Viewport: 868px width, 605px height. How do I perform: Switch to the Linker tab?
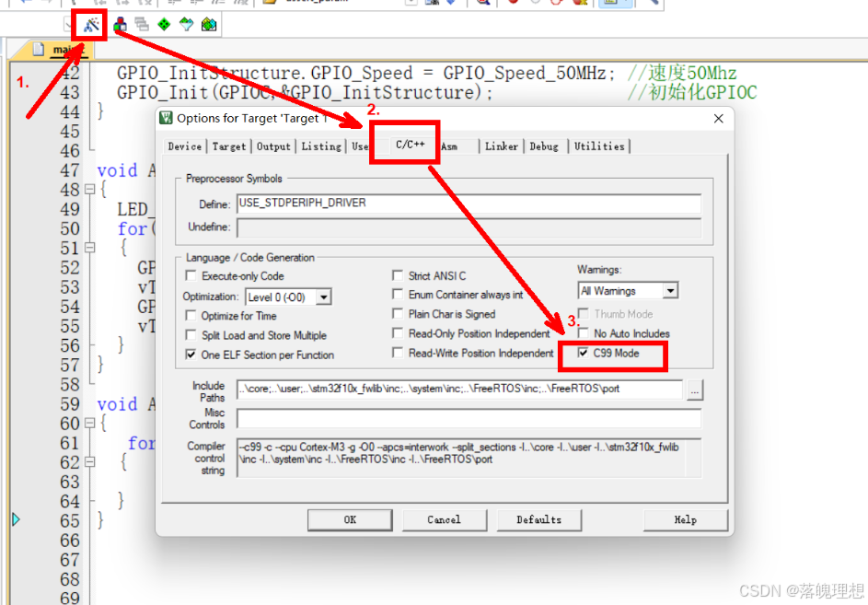pyautogui.click(x=501, y=145)
